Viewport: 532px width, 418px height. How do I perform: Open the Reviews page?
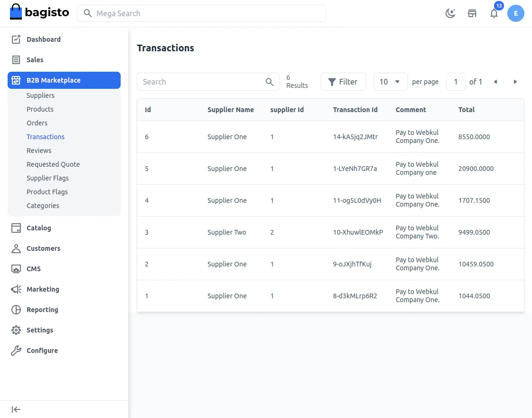(x=39, y=151)
